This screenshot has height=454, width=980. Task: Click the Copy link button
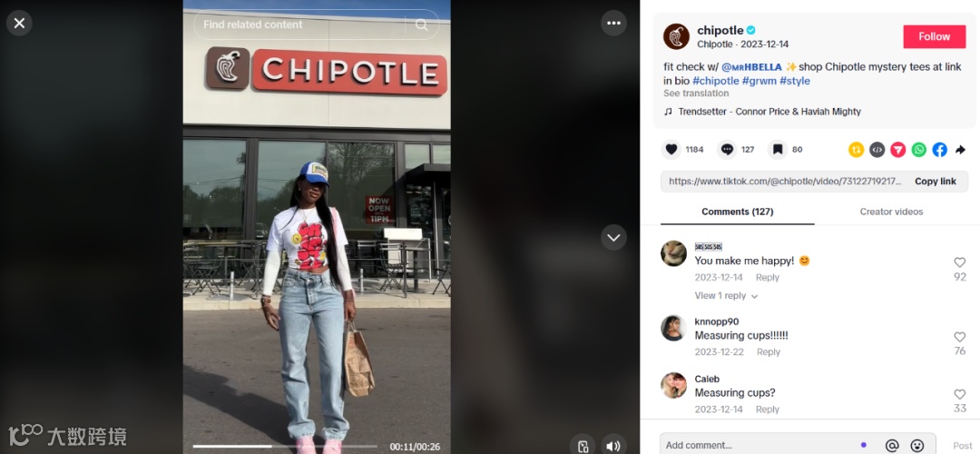(x=935, y=182)
